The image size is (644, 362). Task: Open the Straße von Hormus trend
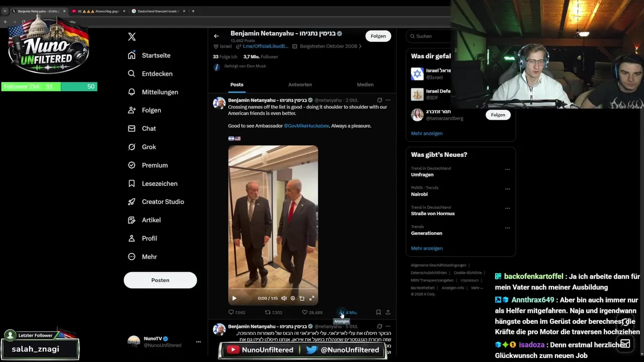pos(433,214)
